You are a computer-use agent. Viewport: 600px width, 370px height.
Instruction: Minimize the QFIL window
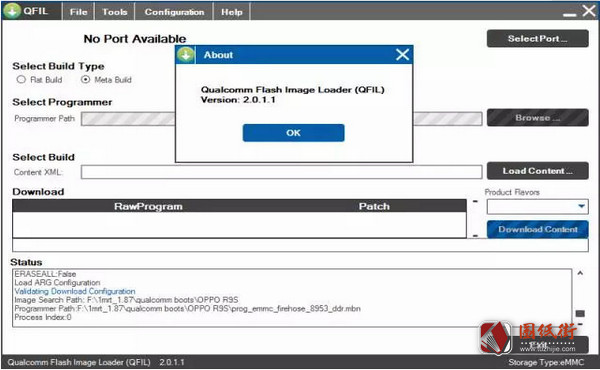pos(569,15)
